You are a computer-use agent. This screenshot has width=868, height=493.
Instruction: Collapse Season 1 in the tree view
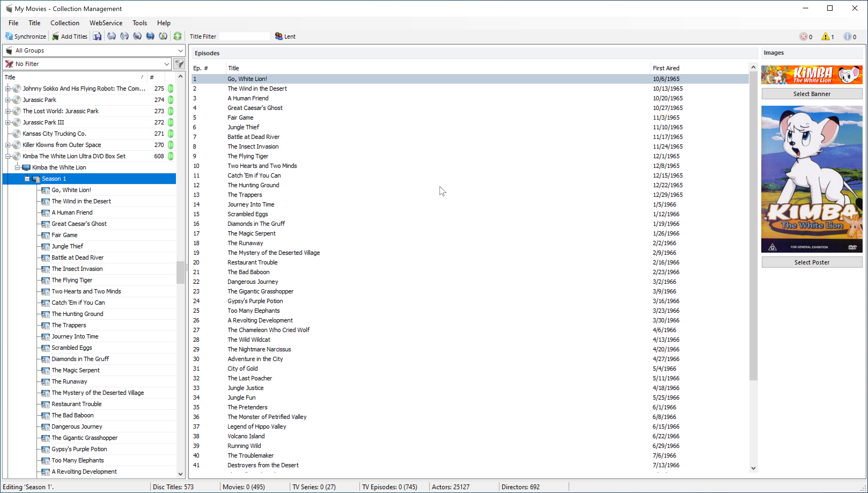click(26, 178)
